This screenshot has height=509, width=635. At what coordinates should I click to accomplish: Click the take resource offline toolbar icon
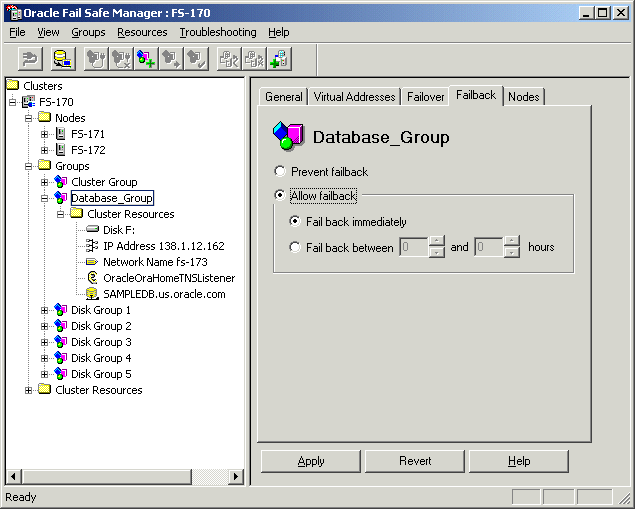pos(254,59)
